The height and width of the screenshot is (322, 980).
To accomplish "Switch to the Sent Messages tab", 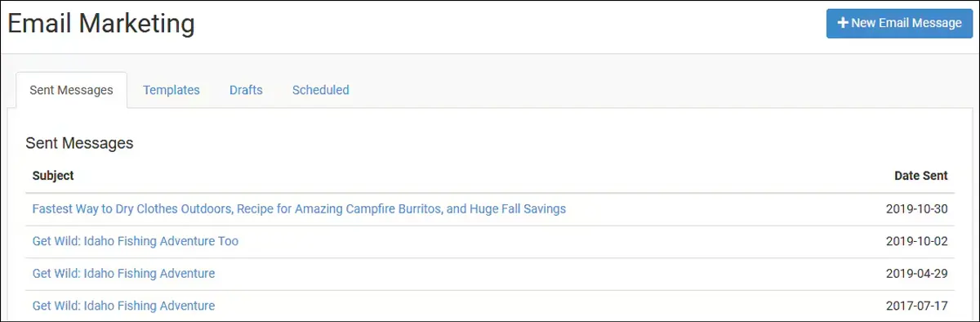I will pyautogui.click(x=71, y=90).
